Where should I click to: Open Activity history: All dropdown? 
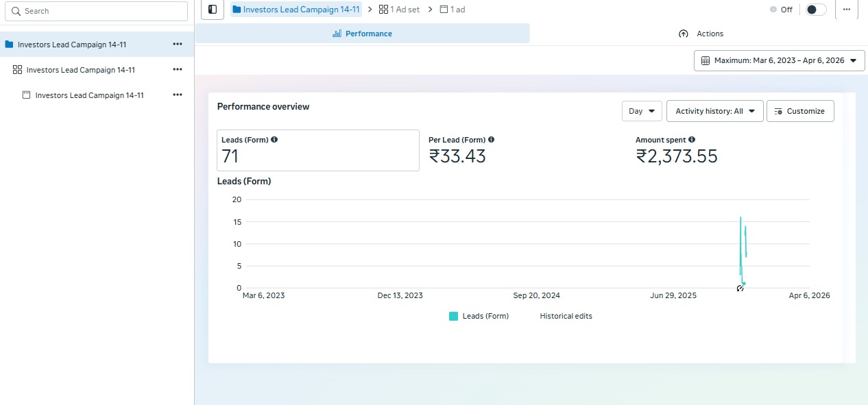(715, 111)
